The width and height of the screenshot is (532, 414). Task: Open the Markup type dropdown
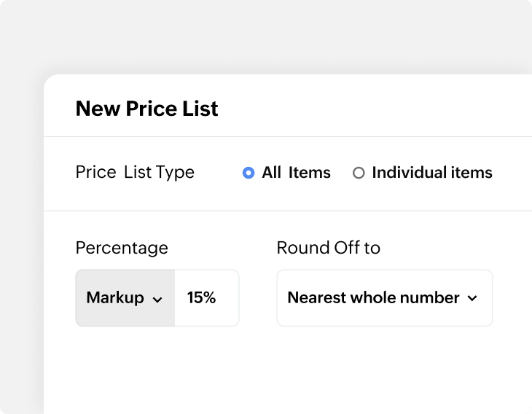(x=125, y=298)
